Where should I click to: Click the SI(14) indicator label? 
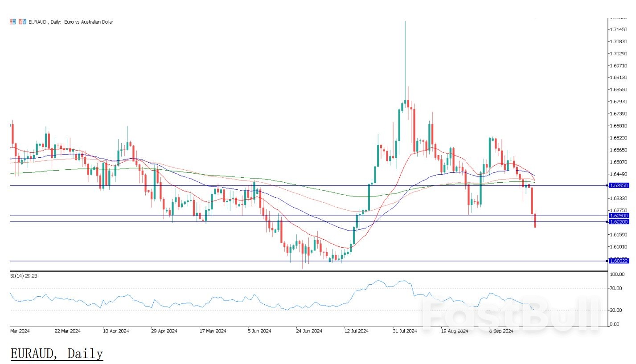(x=23, y=276)
